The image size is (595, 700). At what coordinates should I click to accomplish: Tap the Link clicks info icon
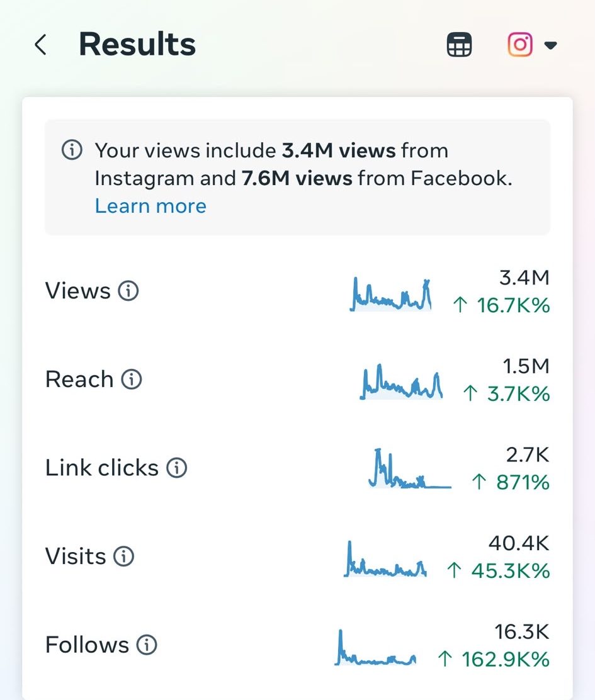pos(177,468)
